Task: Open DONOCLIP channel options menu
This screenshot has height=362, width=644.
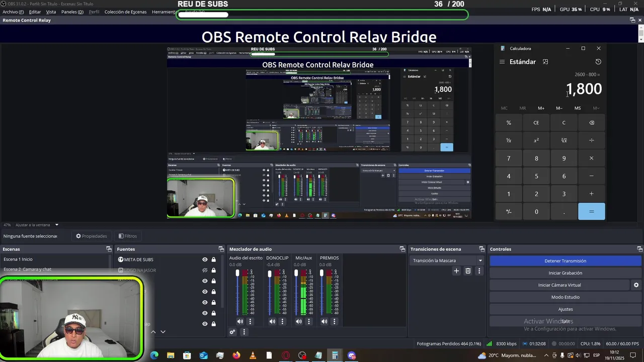Action: pos(282,321)
